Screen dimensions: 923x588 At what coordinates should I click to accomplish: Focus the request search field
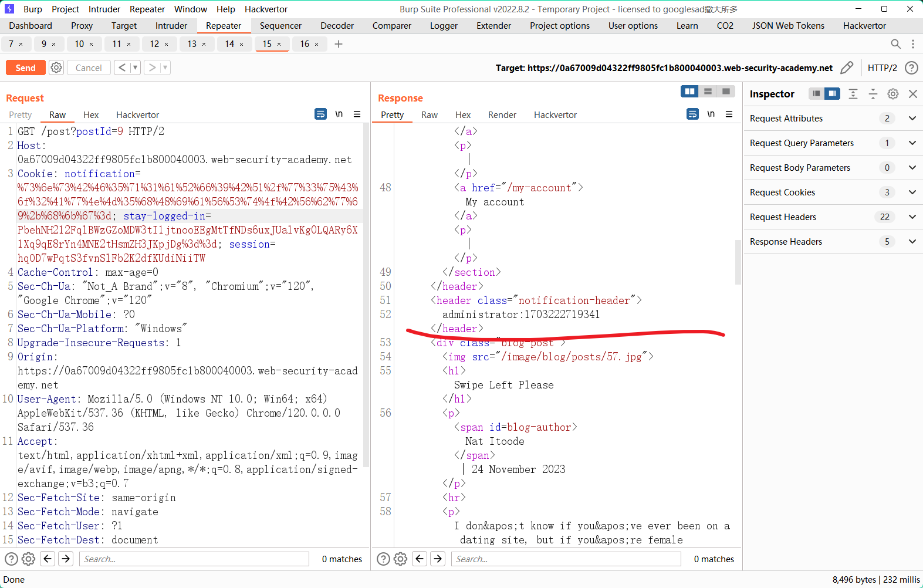click(194, 559)
